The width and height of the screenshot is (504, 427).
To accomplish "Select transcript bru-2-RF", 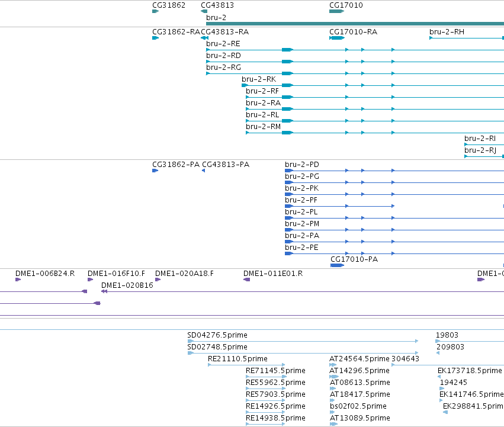I will pos(375,97).
